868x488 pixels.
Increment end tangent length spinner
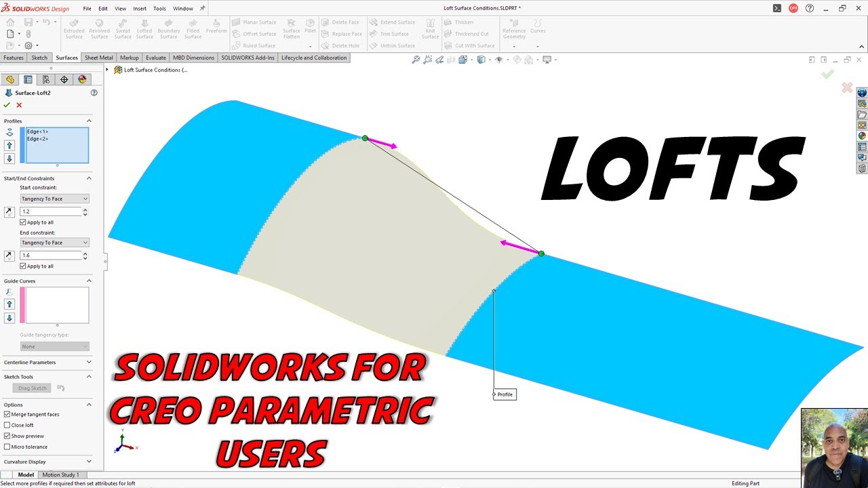[85, 253]
